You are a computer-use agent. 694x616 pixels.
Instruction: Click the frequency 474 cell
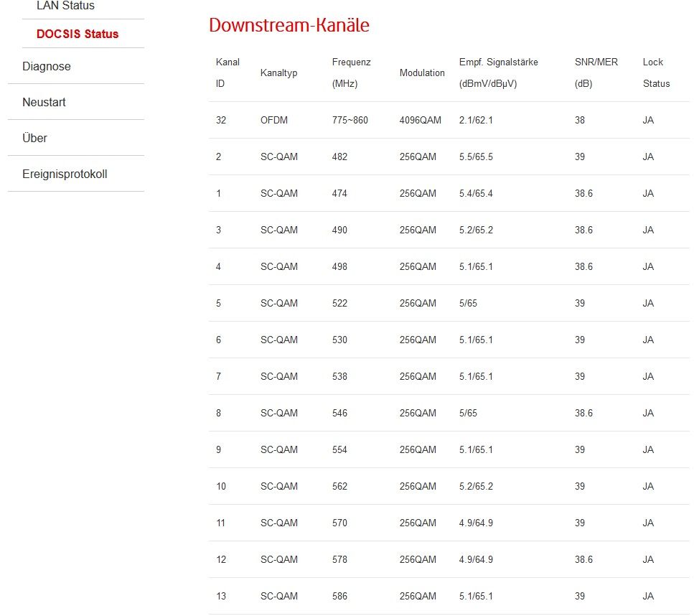[x=339, y=194]
